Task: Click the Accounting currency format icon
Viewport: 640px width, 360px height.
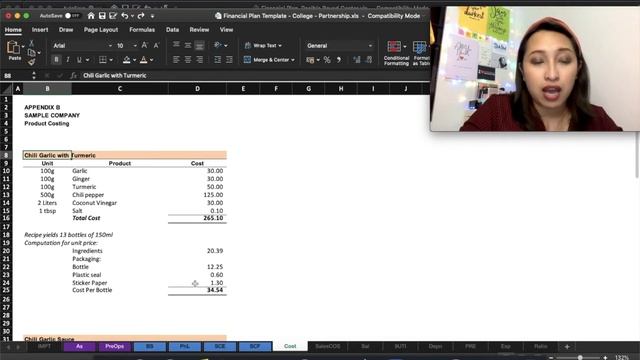Action: pyautogui.click(x=310, y=60)
